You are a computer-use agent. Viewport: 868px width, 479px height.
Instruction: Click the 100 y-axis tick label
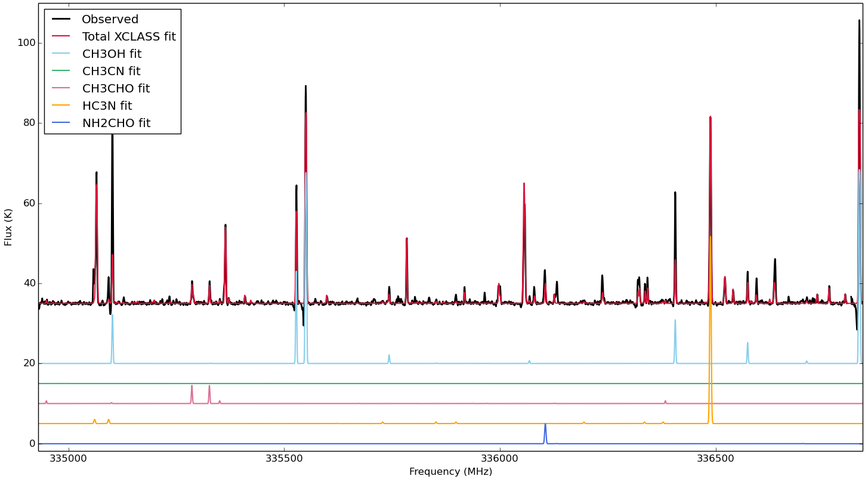[26, 43]
